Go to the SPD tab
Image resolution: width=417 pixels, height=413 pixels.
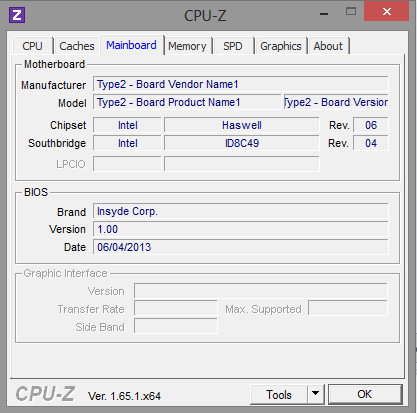(233, 46)
